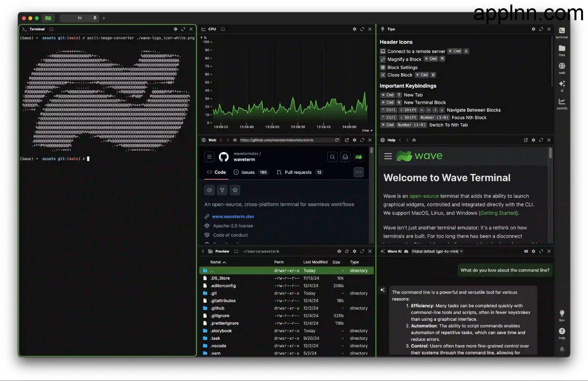Magnify the Terminal block

183,29
